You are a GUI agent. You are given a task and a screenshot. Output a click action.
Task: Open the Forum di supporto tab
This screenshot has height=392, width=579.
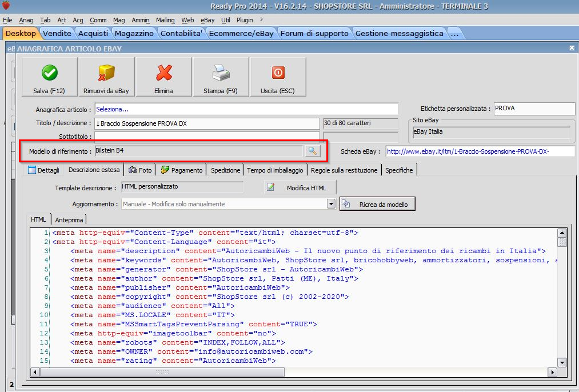pos(314,33)
